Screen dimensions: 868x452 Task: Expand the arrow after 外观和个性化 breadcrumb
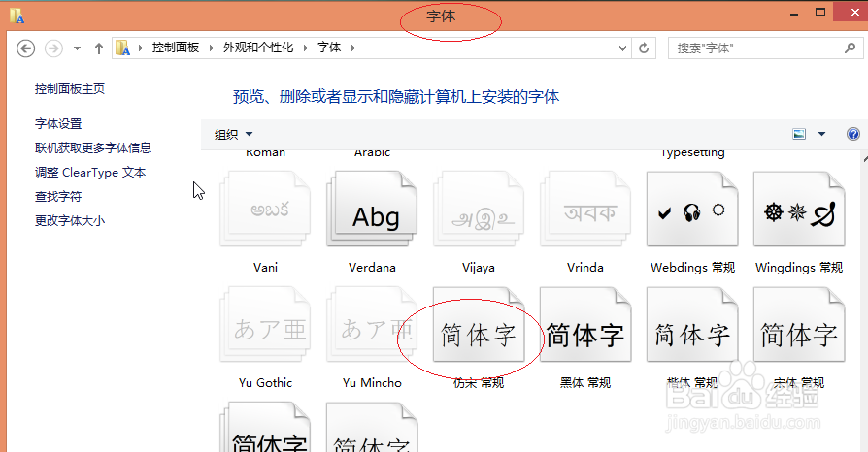pos(306,48)
